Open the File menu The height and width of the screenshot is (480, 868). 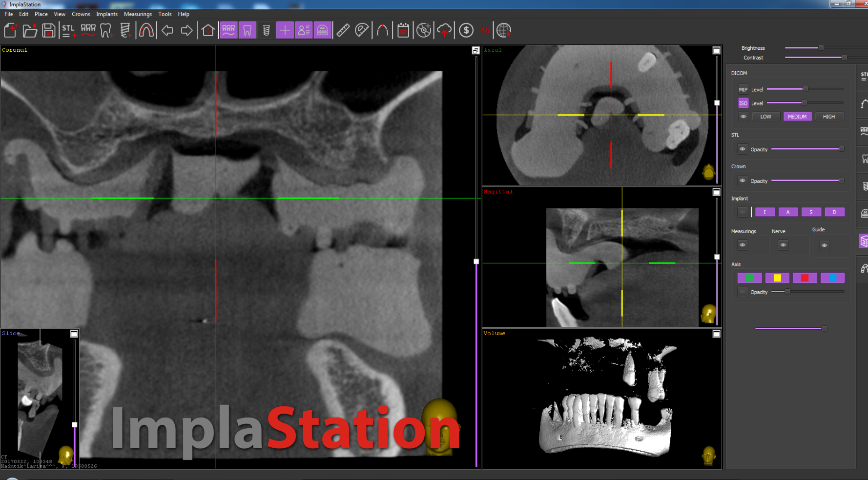9,14
